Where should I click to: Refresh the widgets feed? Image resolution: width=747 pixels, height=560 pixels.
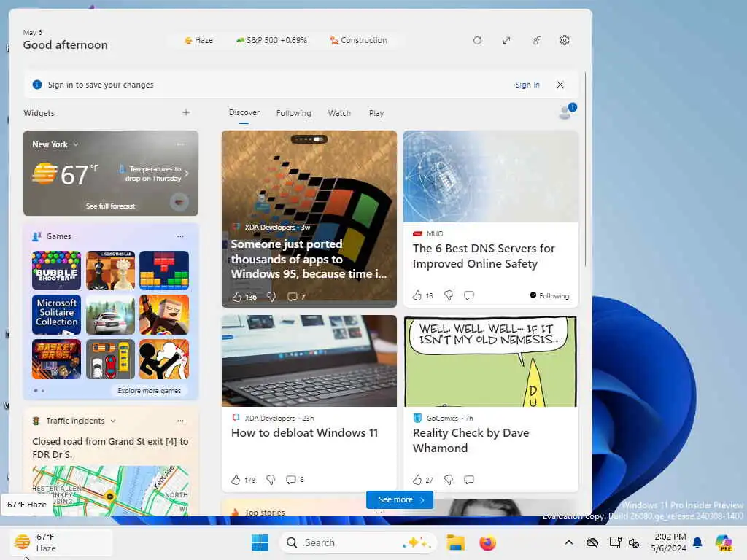click(477, 41)
